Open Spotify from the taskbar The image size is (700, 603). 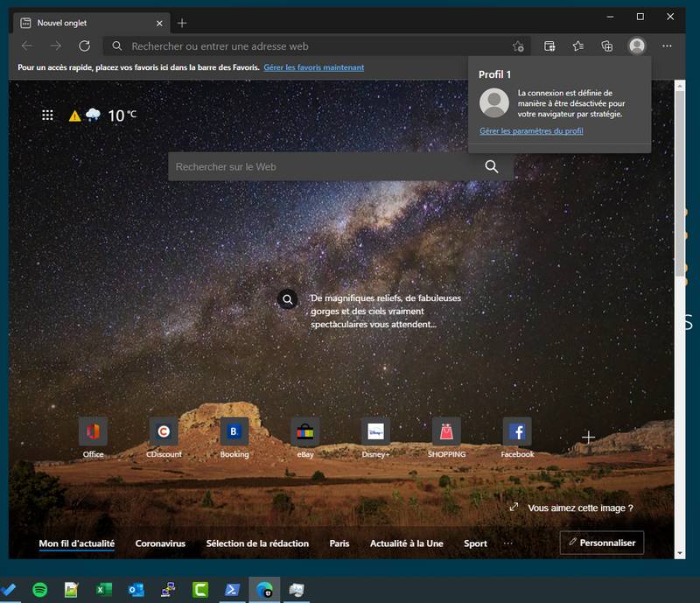(x=39, y=590)
